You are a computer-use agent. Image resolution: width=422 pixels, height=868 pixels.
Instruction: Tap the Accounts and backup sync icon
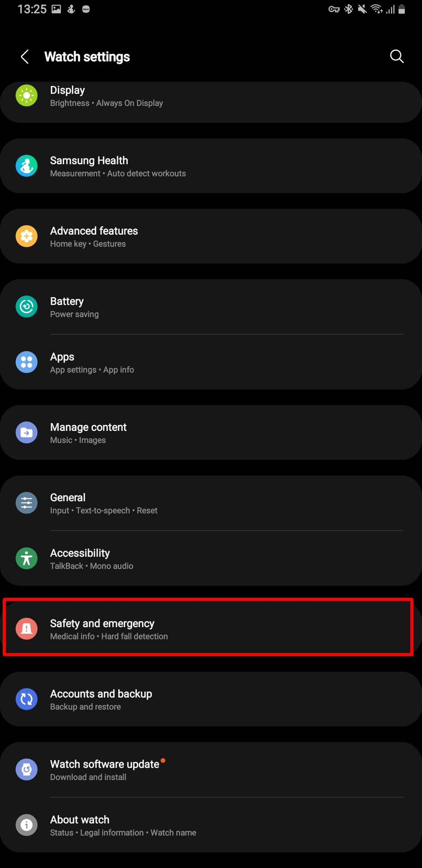click(x=27, y=699)
